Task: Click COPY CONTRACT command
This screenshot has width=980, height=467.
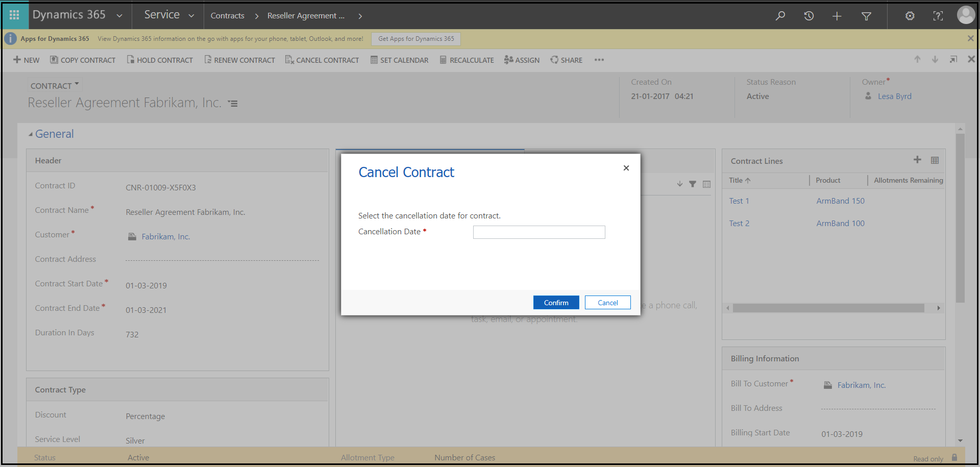Action: tap(83, 60)
